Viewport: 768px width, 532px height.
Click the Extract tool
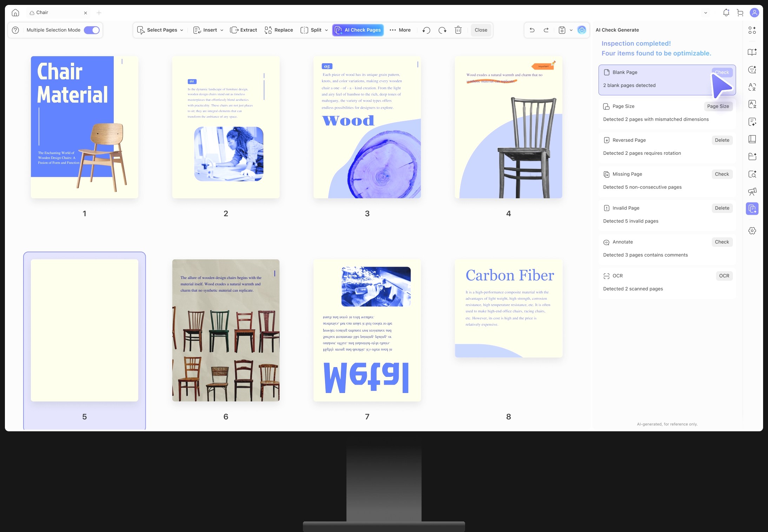pos(244,30)
